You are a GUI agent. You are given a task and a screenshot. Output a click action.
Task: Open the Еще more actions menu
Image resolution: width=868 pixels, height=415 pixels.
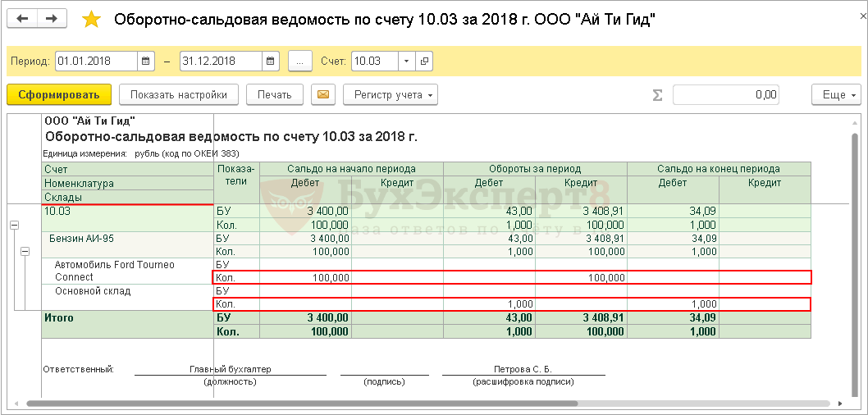pos(836,95)
